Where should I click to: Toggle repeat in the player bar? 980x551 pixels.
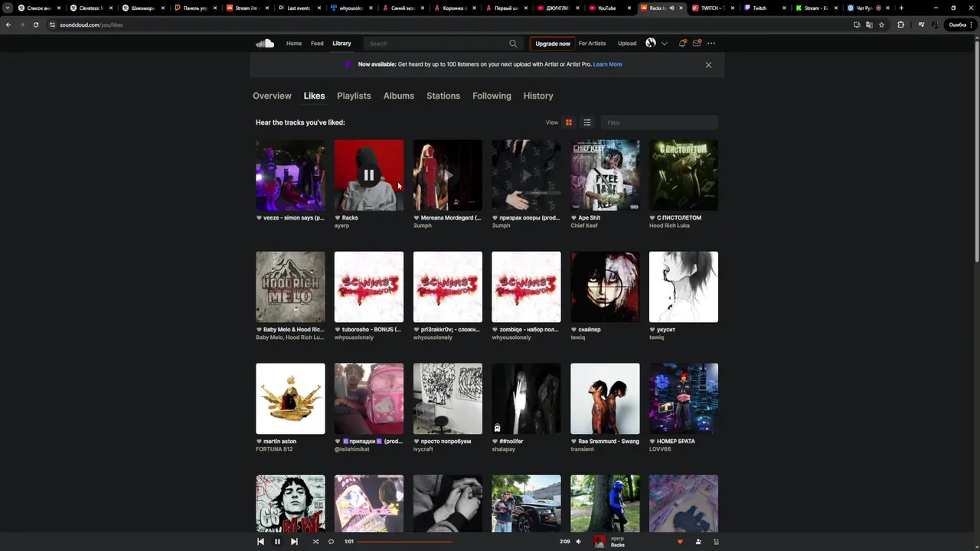click(x=331, y=542)
